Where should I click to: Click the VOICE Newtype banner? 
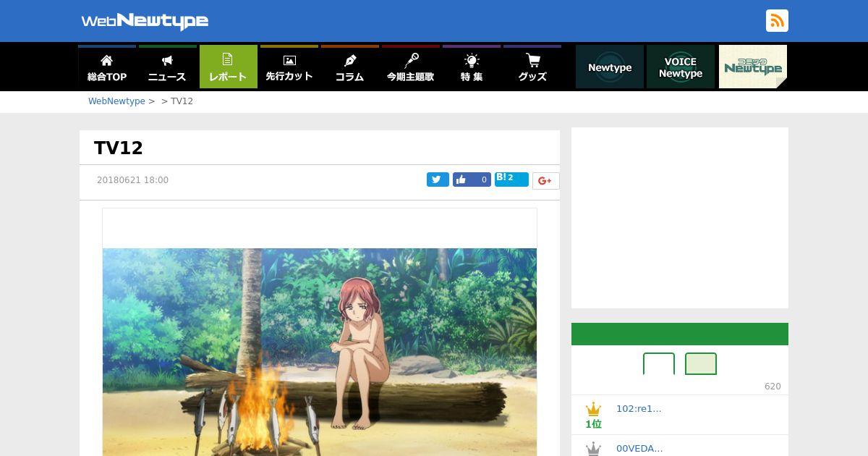pyautogui.click(x=681, y=67)
